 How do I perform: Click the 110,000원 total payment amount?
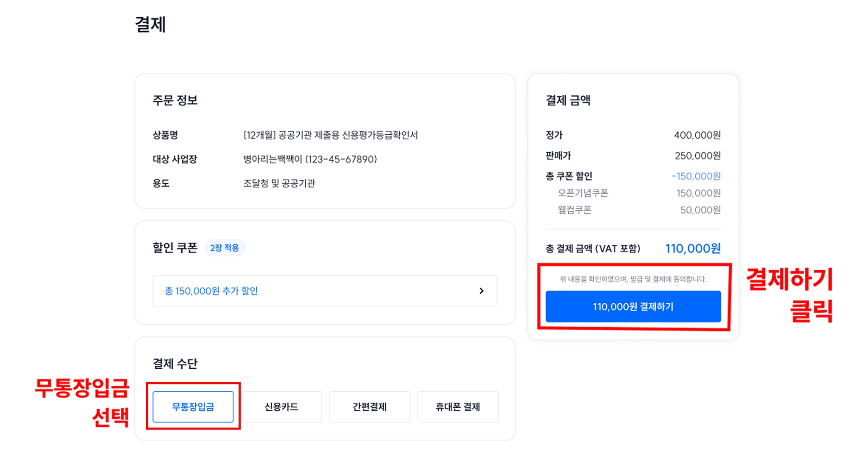(693, 249)
